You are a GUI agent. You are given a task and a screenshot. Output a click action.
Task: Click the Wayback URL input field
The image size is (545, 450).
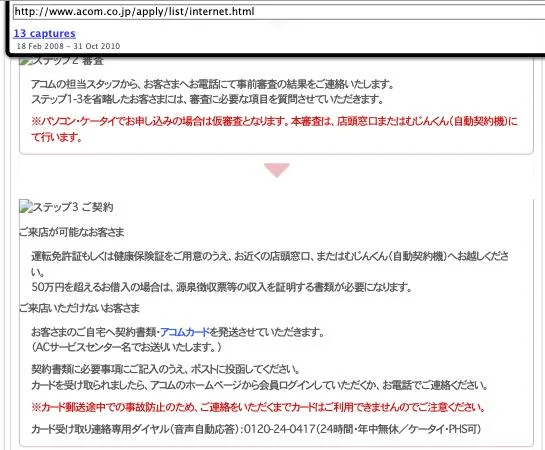click(279, 12)
